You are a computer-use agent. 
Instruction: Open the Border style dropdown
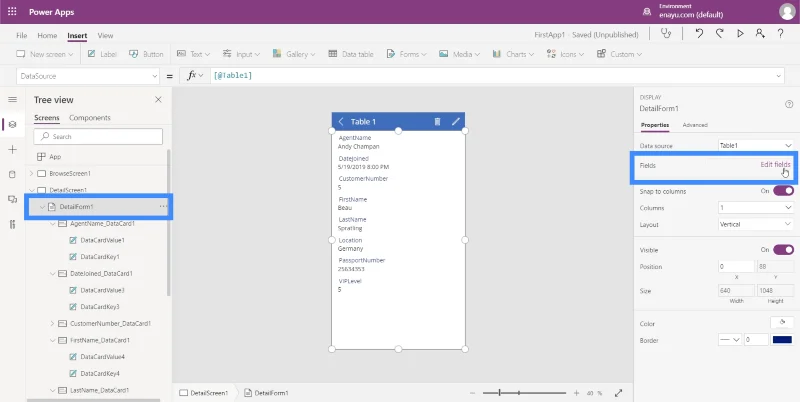pos(730,340)
